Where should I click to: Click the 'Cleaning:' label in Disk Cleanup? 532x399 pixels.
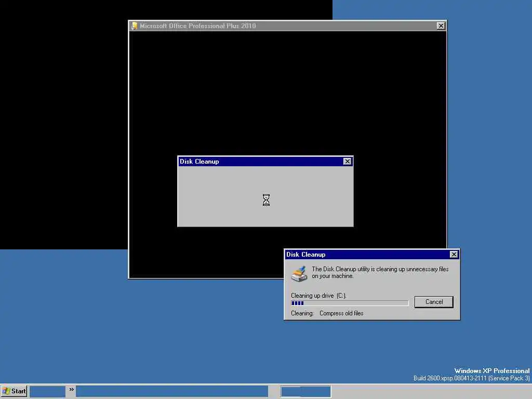click(x=302, y=313)
